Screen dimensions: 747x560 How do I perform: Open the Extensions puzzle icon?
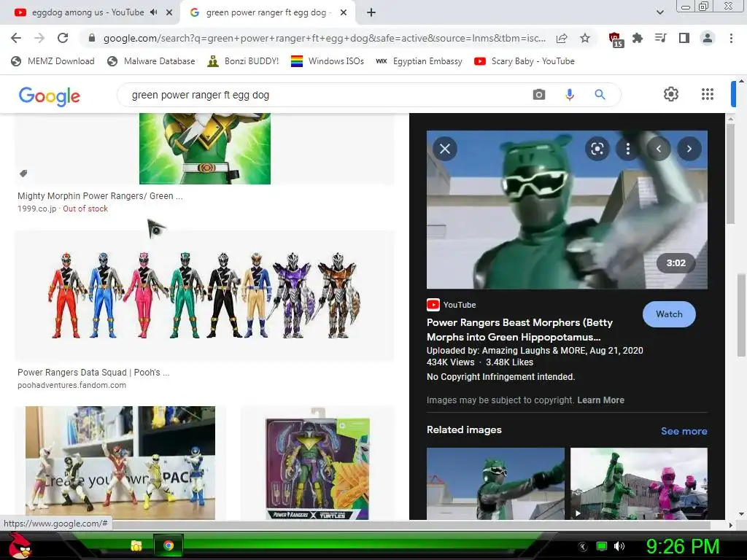638,38
